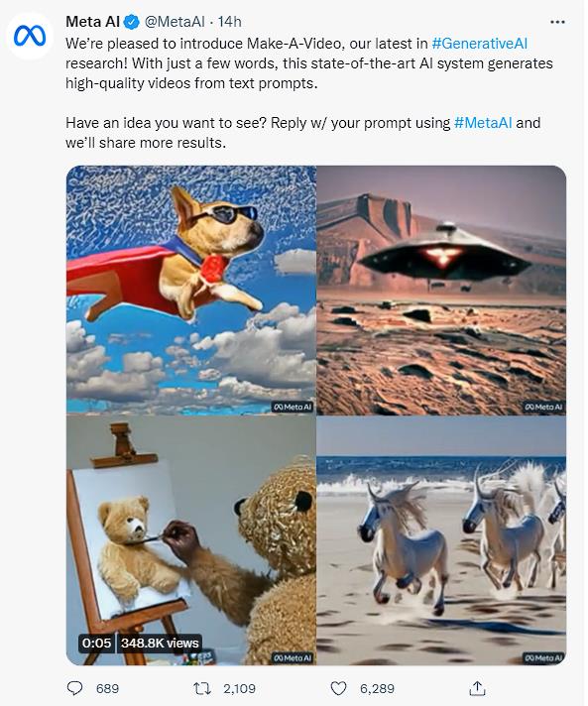Click the 6,289 likes count
Viewport: 588px width, 706px height.
[377, 688]
